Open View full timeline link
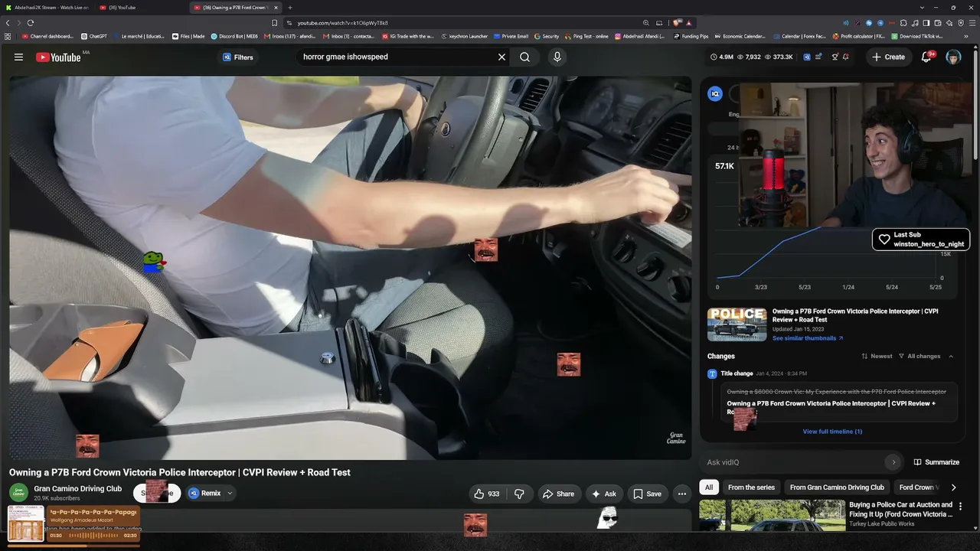 click(x=832, y=432)
